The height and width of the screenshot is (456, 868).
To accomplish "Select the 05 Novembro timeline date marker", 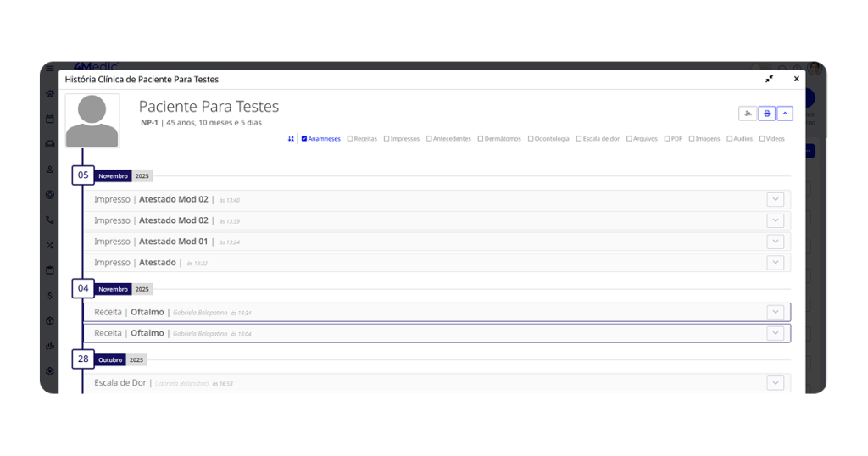I will click(x=83, y=175).
